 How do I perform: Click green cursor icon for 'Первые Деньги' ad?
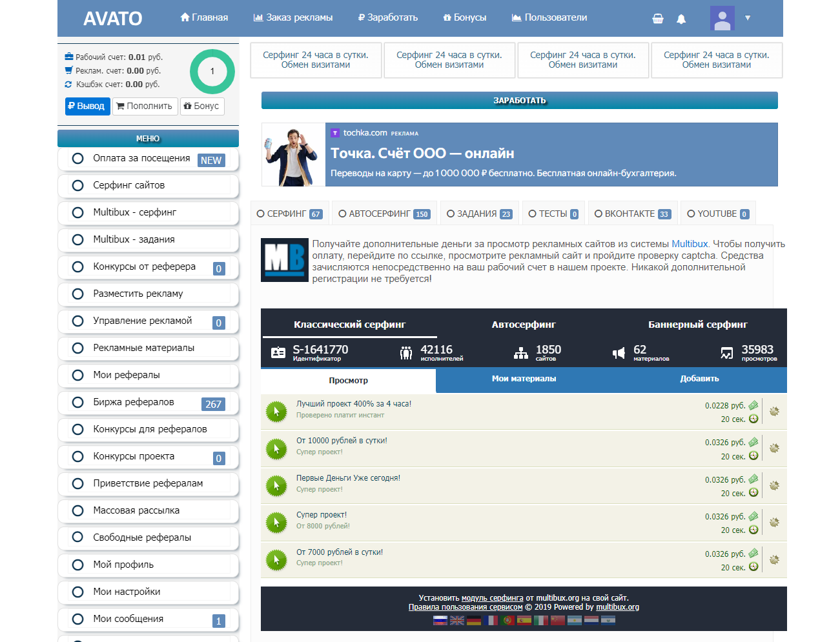276,485
